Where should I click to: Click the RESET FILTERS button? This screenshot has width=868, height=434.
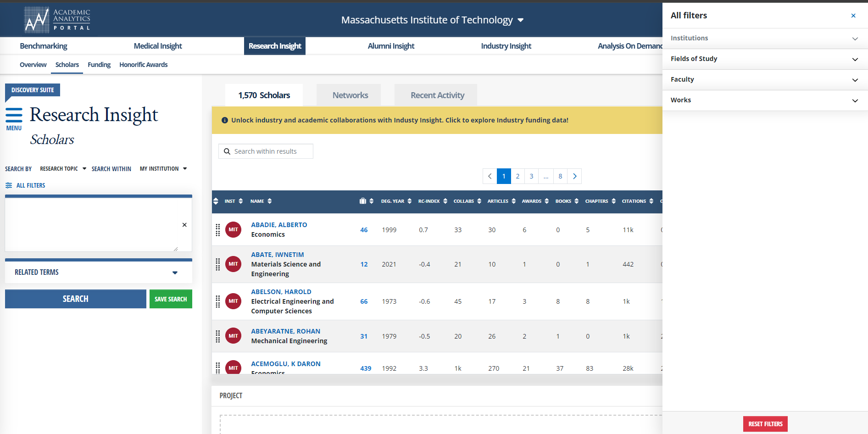(765, 424)
